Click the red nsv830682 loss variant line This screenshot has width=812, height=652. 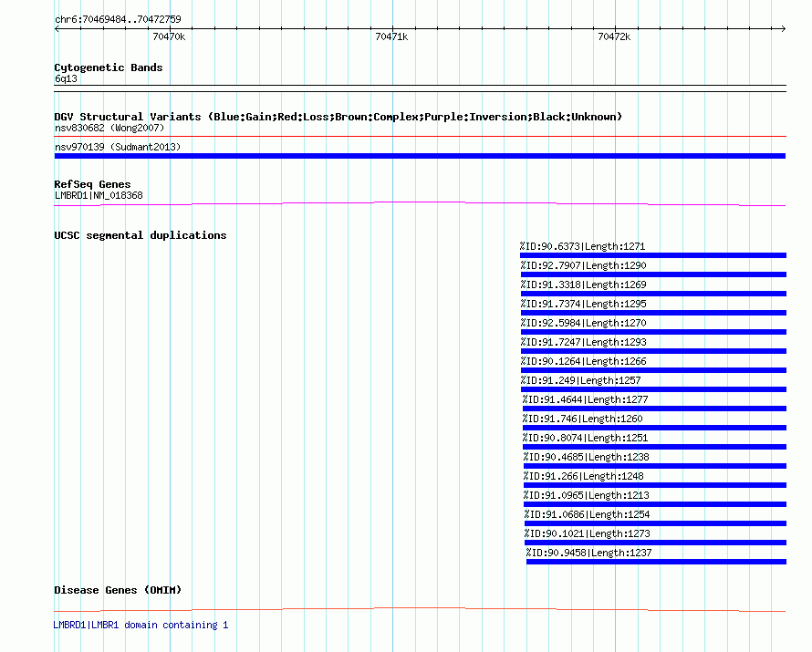(420, 137)
